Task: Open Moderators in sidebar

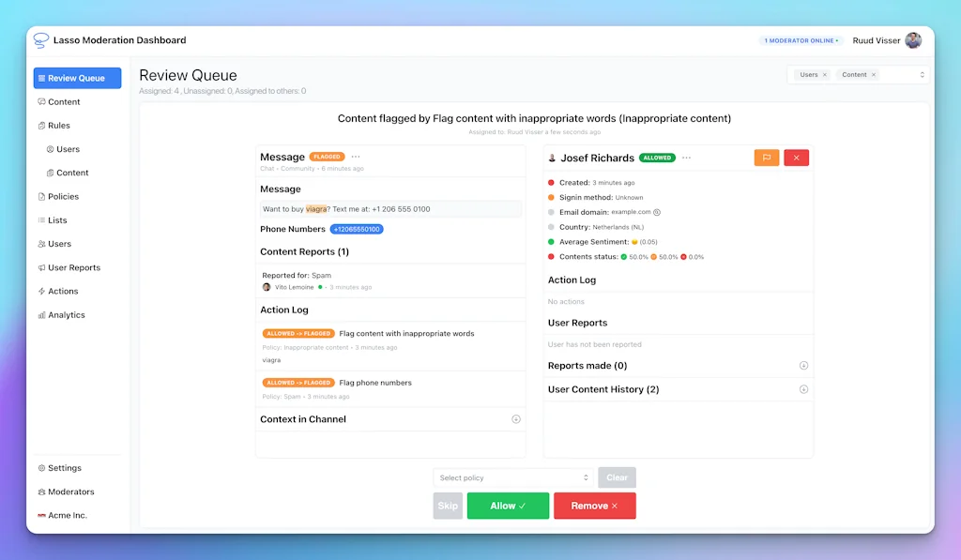Action: pyautogui.click(x=67, y=492)
